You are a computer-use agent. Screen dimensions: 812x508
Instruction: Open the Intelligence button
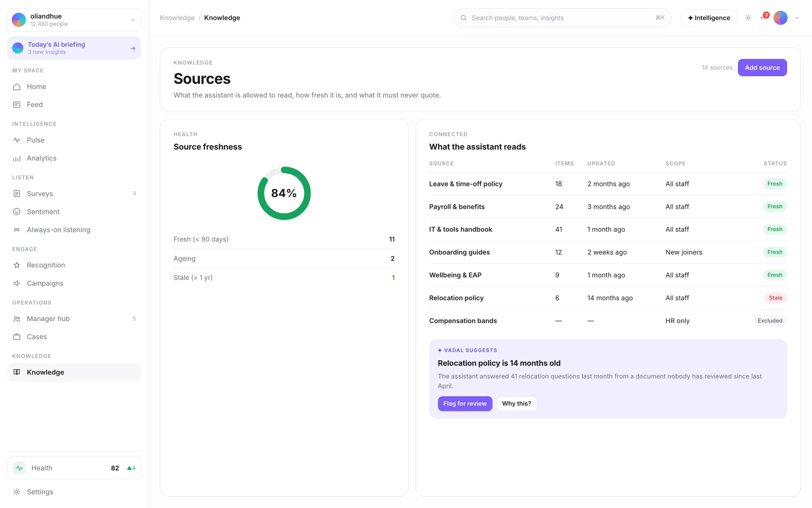(x=709, y=18)
